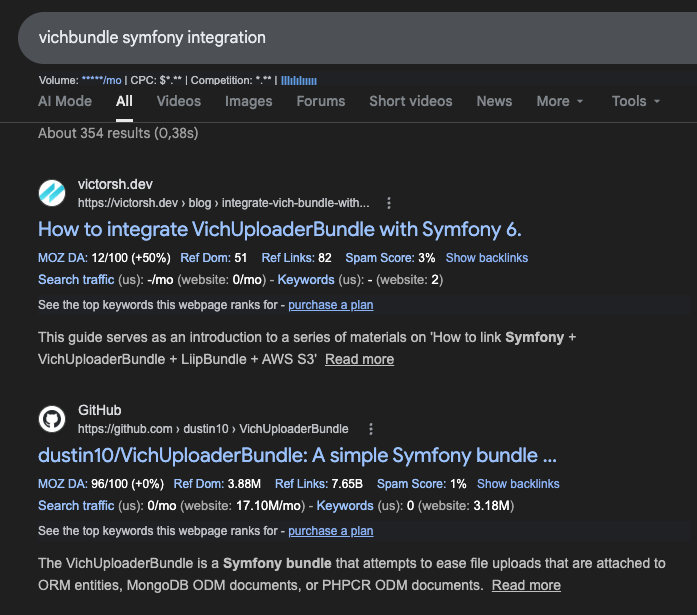Viewport: 697px width, 615px height.
Task: Click Ref Dom link showing 51
Action: [x=213, y=258]
